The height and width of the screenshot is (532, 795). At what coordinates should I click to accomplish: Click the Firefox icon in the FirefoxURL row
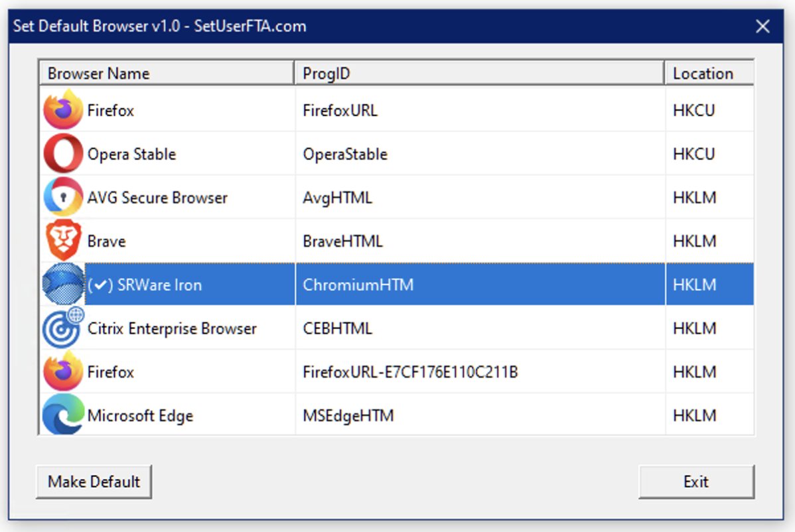coord(63,109)
